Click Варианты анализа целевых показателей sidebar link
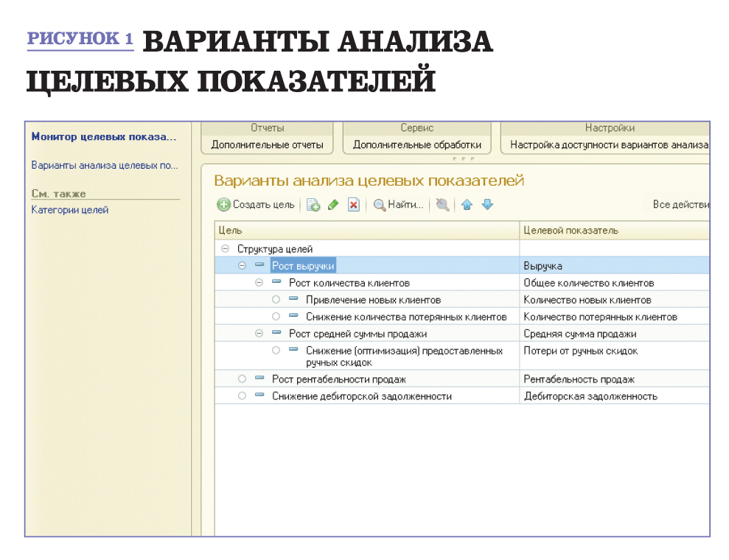This screenshot has height=560, width=729. point(105,166)
